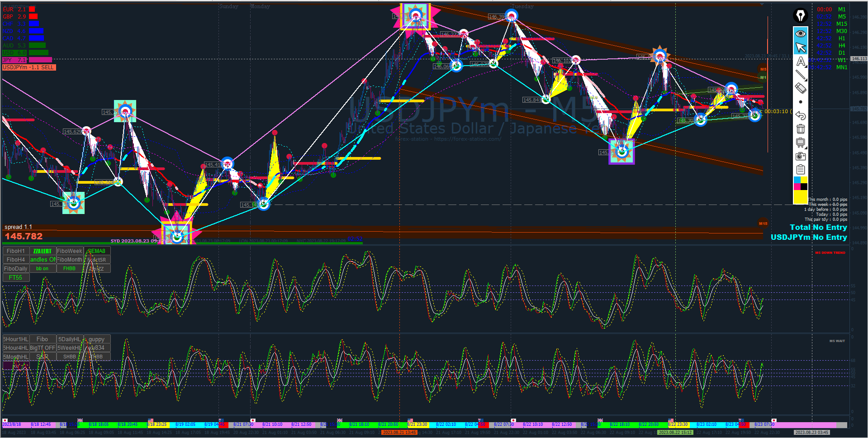Click the clipboard notes icon

(800, 170)
